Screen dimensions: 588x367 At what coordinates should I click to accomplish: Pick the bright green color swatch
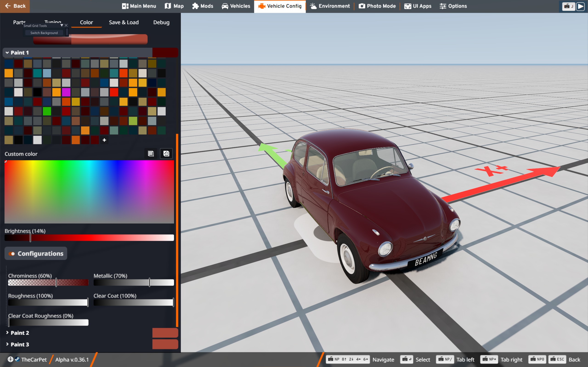(x=47, y=111)
